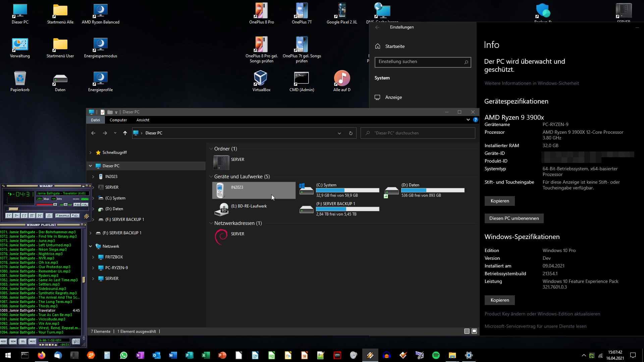The image size is (644, 362).
Task: Click Explorer up-one-level arrow
Action: pos(125,133)
